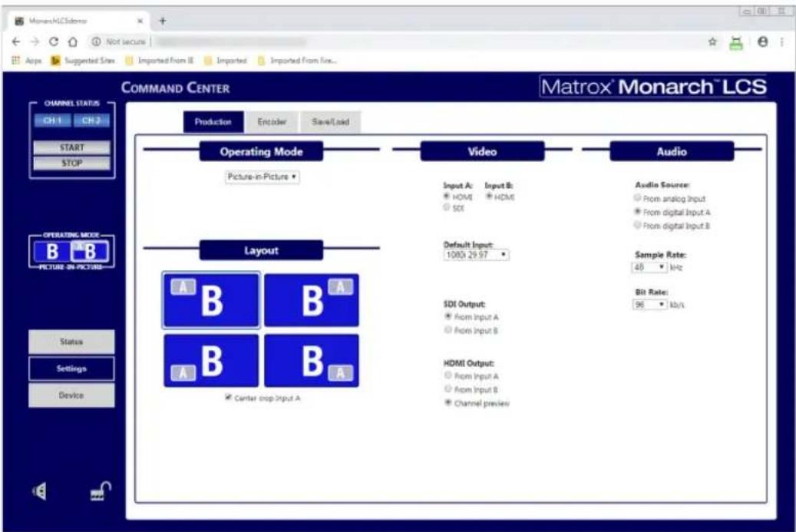Click the CH 1 channel status button
The height and width of the screenshot is (532, 796).
tap(53, 121)
